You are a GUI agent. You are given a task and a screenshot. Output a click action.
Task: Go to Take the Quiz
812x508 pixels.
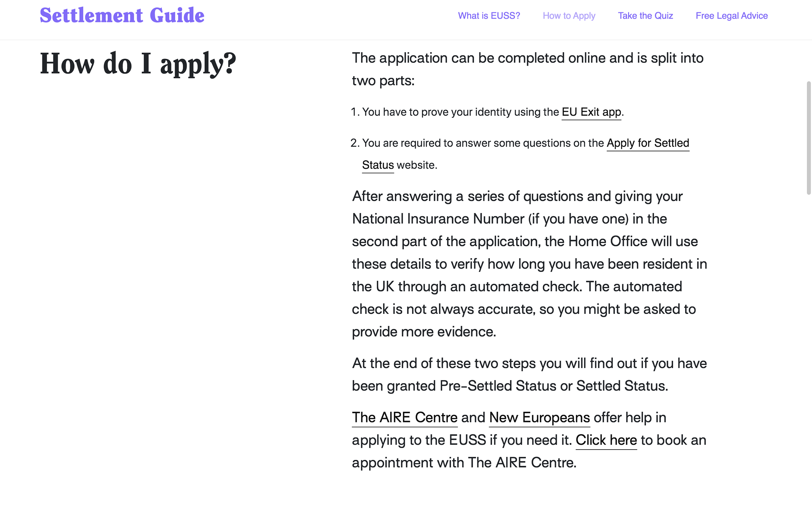coord(645,16)
